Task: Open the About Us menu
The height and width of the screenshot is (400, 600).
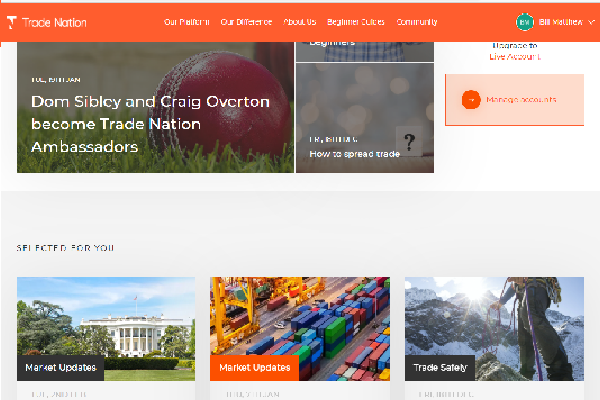Action: click(300, 22)
